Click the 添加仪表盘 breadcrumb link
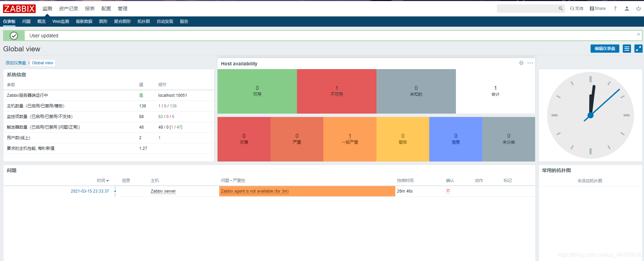Viewport: 644px width, 261px height. coord(16,63)
